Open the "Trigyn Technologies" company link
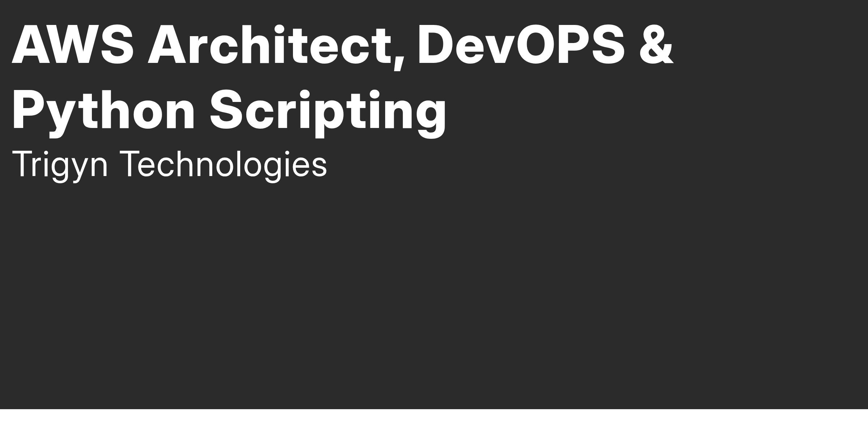Screen dimensions: 868x424 coord(170,166)
